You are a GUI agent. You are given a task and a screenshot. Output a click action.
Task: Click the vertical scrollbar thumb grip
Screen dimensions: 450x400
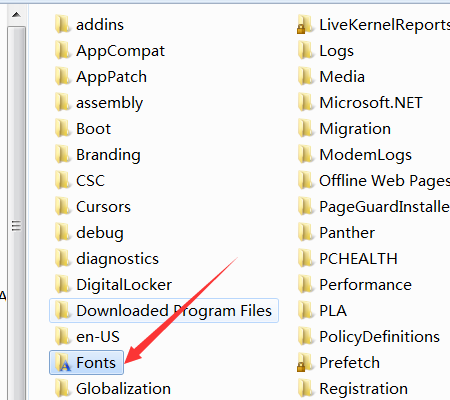click(x=16, y=226)
